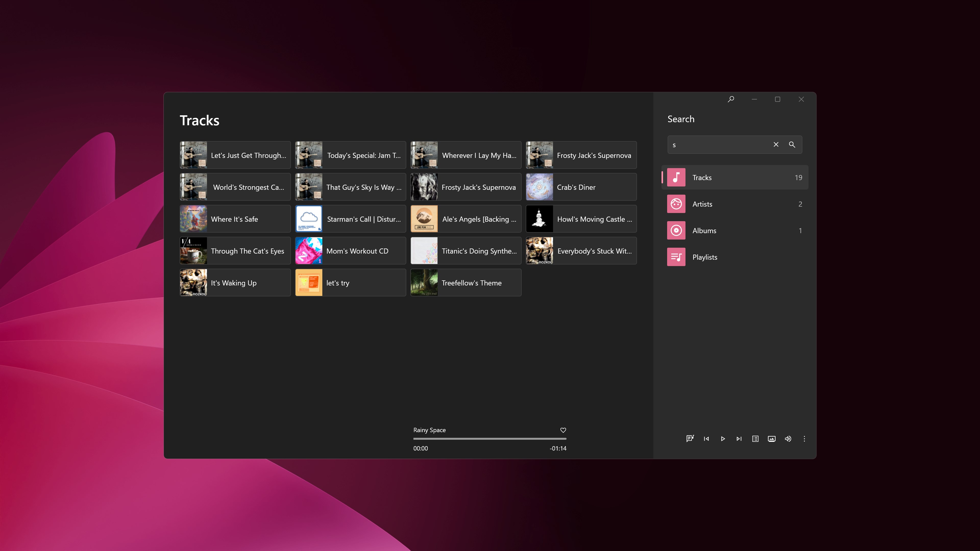This screenshot has height=551, width=980.
Task: Click the magnifier submit search icon
Action: pos(792,144)
